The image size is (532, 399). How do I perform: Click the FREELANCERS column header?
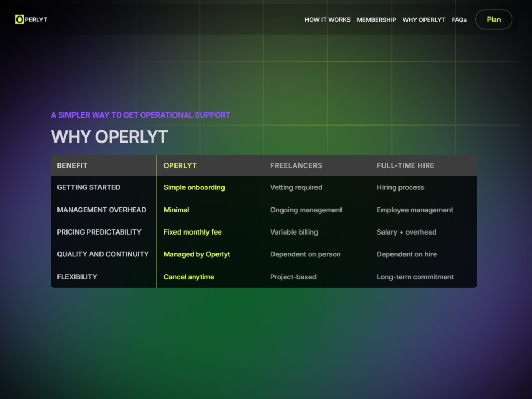pyautogui.click(x=296, y=165)
